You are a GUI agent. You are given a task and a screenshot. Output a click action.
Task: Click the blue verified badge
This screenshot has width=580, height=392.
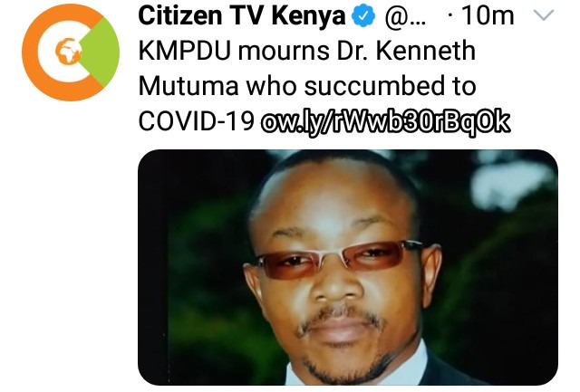click(x=362, y=16)
